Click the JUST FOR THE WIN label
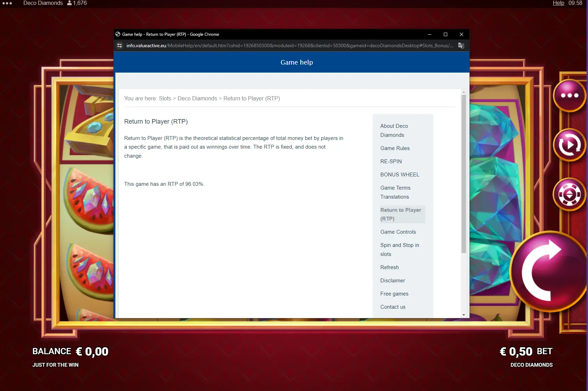 pos(56,365)
